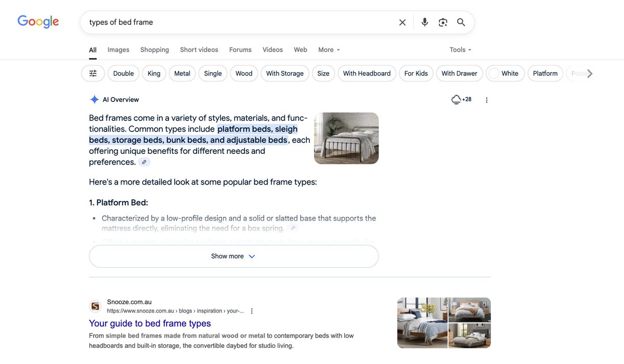This screenshot has width=624, height=364.
Task: Apply the With Storage filter chip
Action: 285,73
